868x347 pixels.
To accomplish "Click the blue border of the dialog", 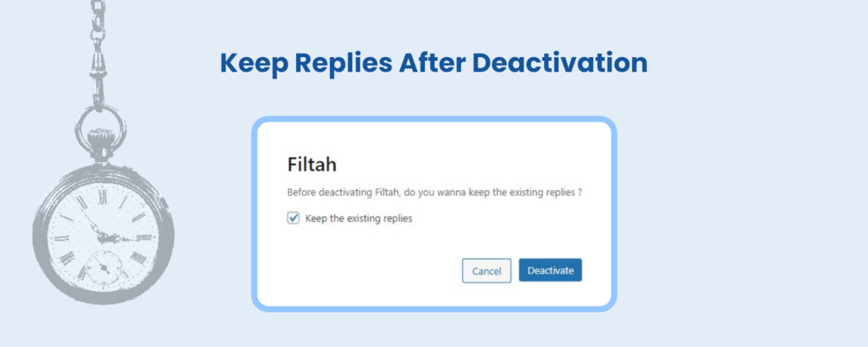I will 254,214.
